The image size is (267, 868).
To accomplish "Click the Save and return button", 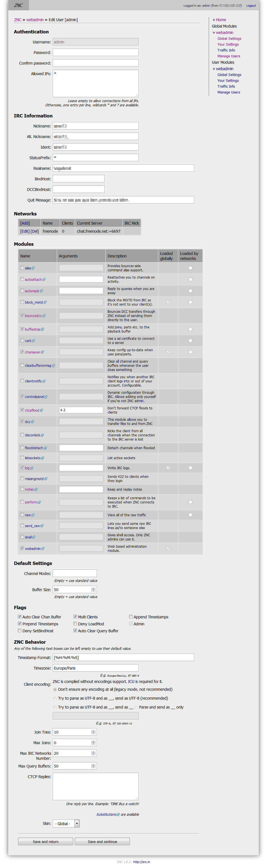I will click(45, 842).
